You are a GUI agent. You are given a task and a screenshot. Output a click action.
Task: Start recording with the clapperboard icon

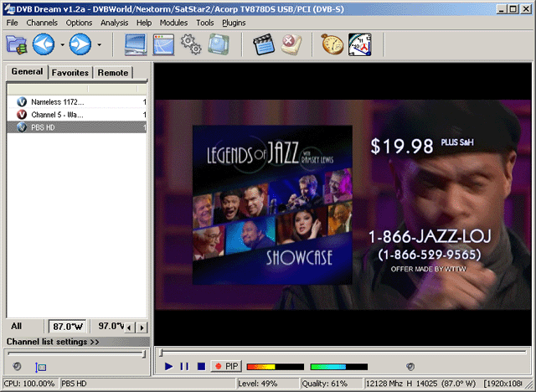[264, 44]
